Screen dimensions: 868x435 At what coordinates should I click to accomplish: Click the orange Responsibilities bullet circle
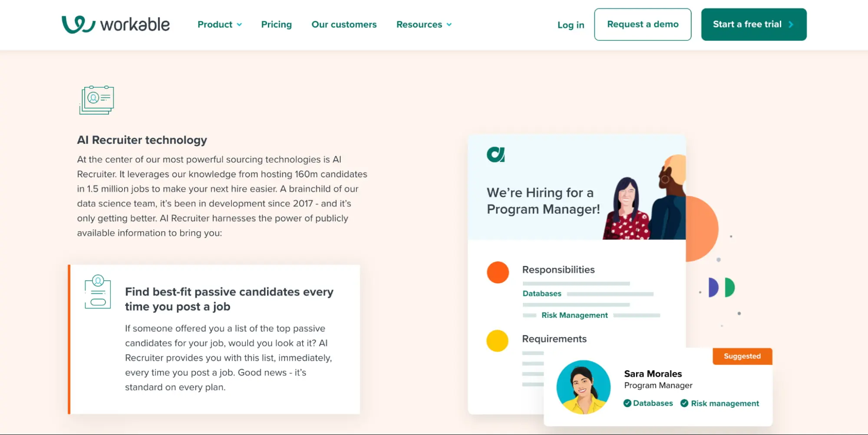click(498, 272)
